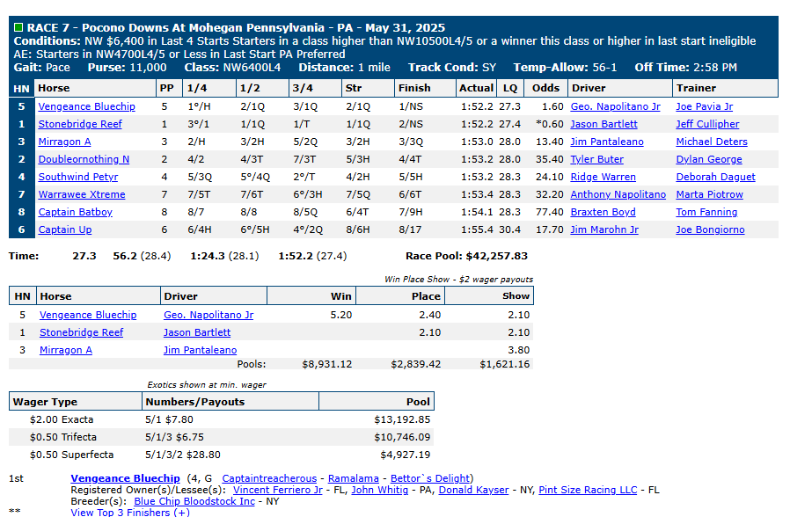812x517 pixels.
Task: Open trainer Michael Deters page
Action: coord(712,142)
